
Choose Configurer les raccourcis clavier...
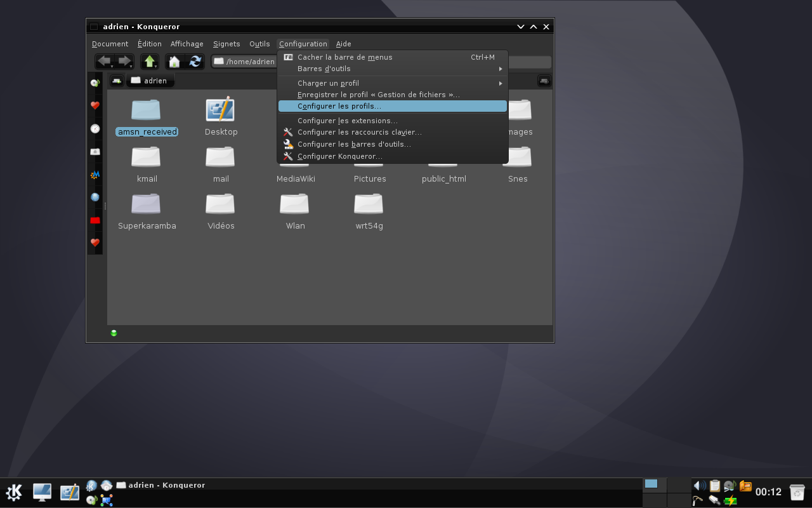(393, 132)
